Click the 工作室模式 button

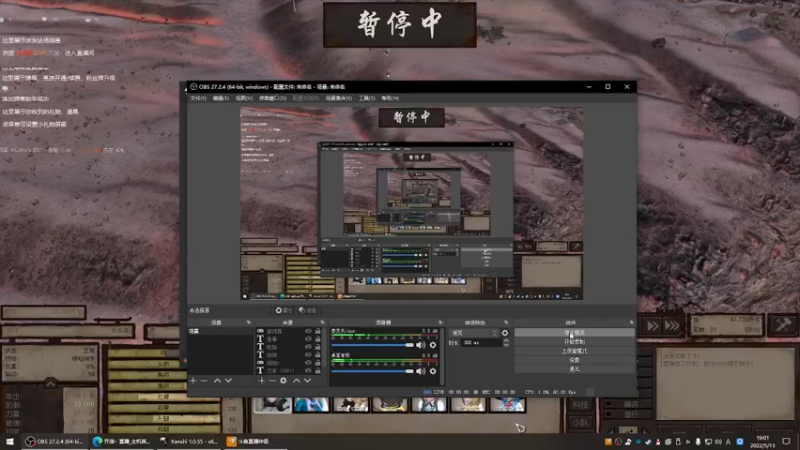pyautogui.click(x=574, y=351)
